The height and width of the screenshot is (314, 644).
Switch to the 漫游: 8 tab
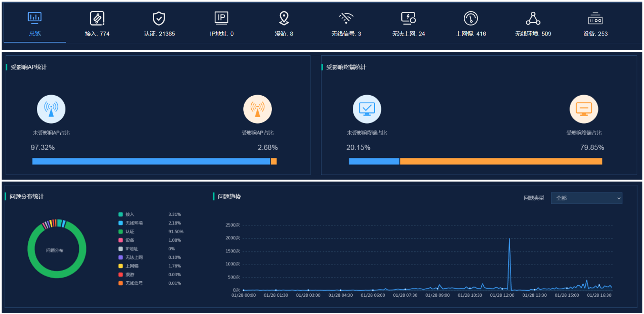(284, 34)
